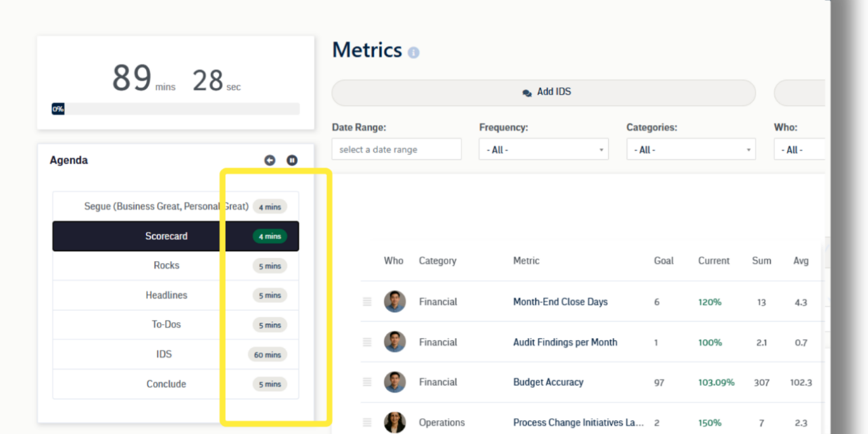The width and height of the screenshot is (868, 434).
Task: Open the Categories dropdown
Action: 690,150
